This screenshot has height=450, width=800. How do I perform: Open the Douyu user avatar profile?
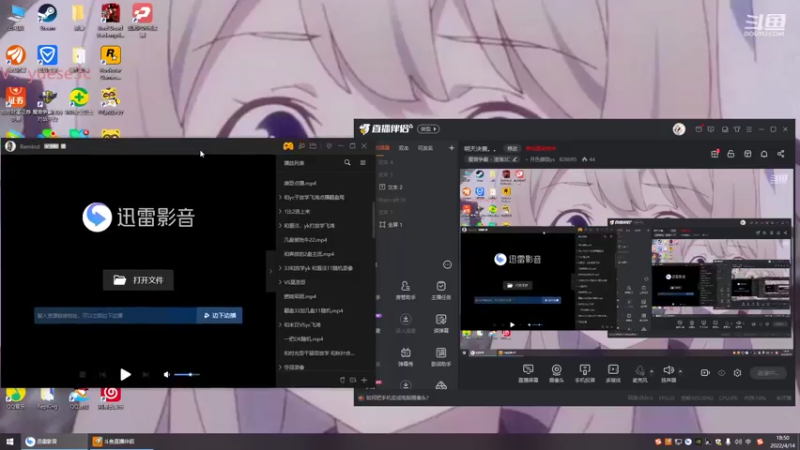click(679, 129)
